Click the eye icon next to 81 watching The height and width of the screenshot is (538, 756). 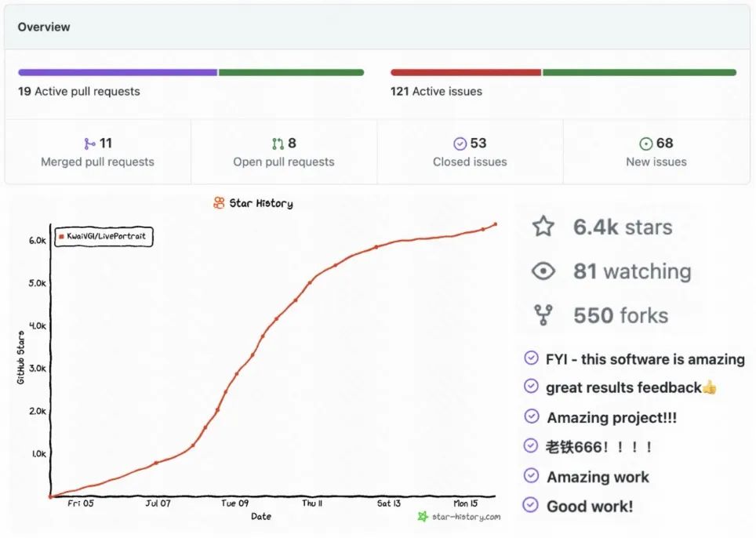pyautogui.click(x=543, y=271)
